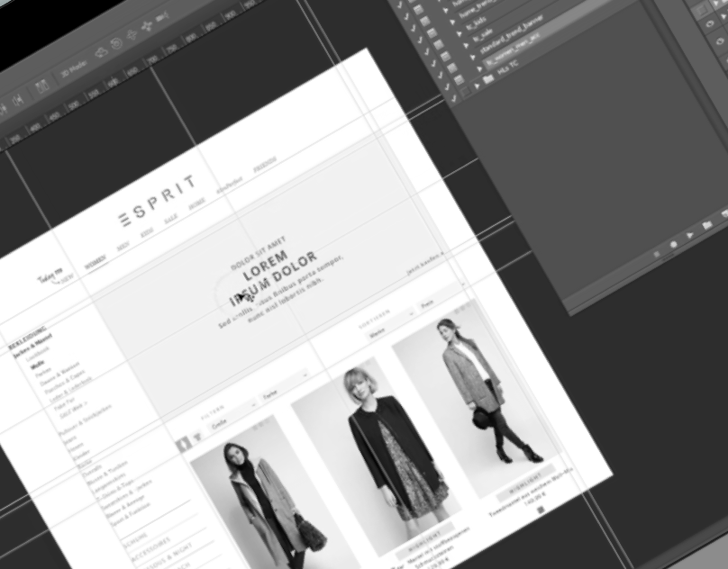Toggle empty dialog box for HLs TC
Image resolution: width=728 pixels, height=569 pixels.
(466, 93)
